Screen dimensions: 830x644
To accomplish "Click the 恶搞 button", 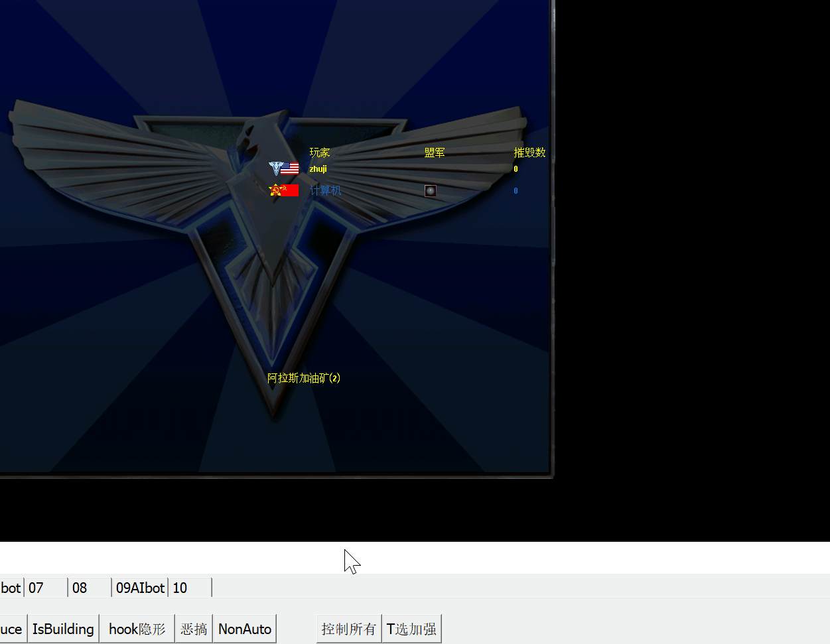I will 194,629.
